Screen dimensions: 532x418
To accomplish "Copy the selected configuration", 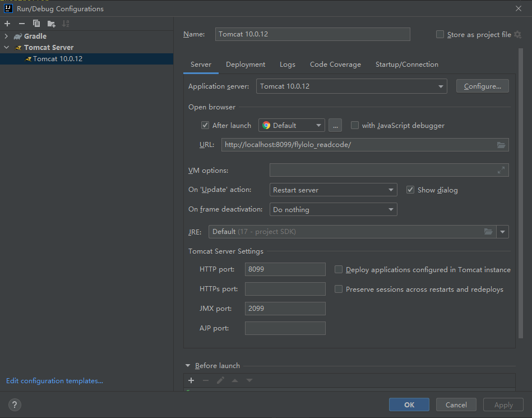I will coord(36,24).
